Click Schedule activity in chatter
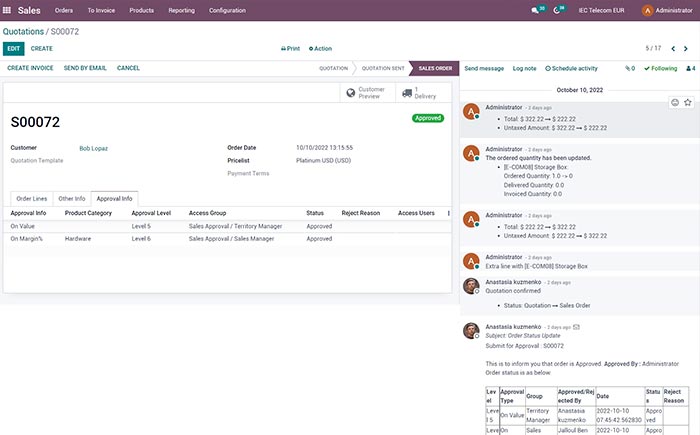 point(571,68)
